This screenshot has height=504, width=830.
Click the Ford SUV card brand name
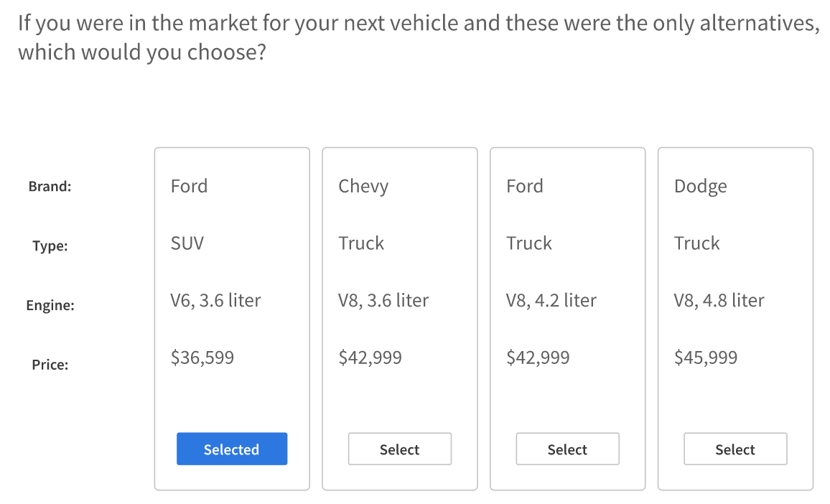click(x=189, y=186)
